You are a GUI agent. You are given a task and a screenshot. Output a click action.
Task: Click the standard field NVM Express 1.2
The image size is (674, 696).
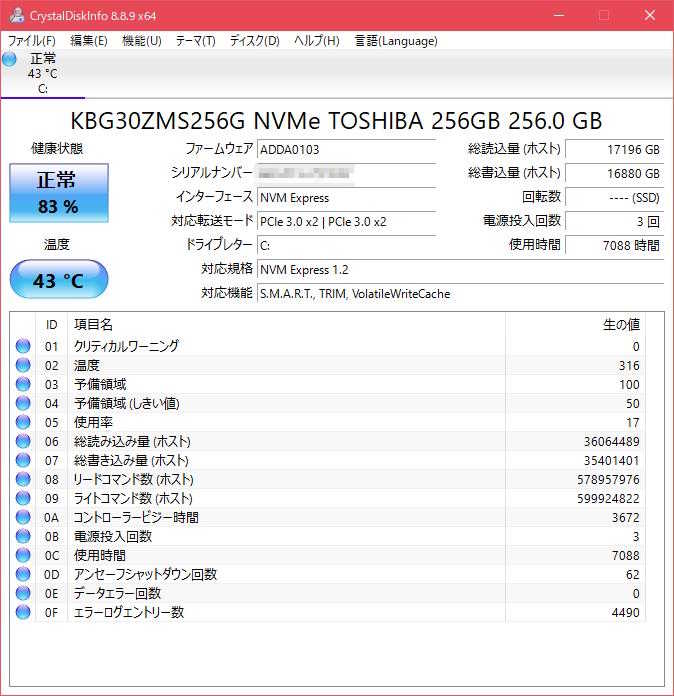[460, 269]
